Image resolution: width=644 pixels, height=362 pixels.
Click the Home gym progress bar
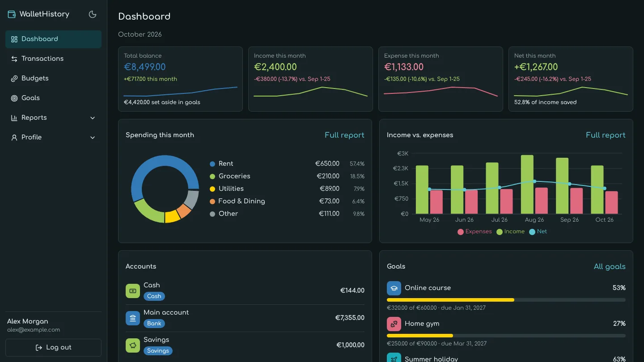[x=506, y=336]
